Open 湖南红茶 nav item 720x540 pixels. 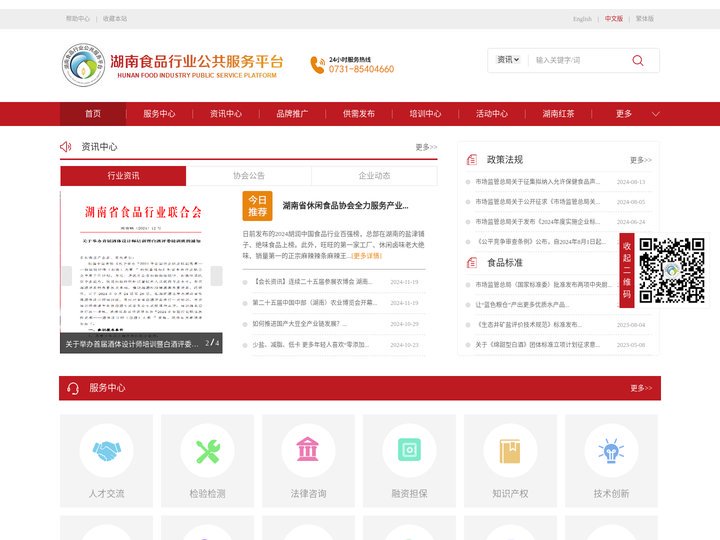[x=558, y=113]
